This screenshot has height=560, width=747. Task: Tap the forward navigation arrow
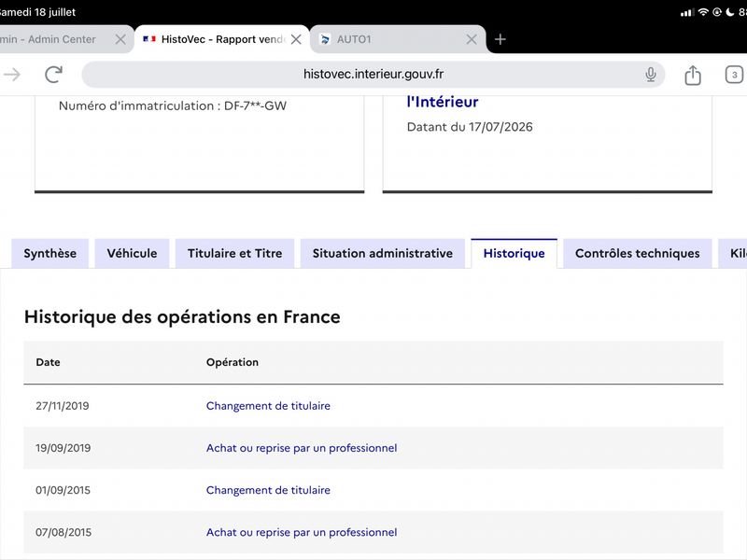click(x=12, y=75)
